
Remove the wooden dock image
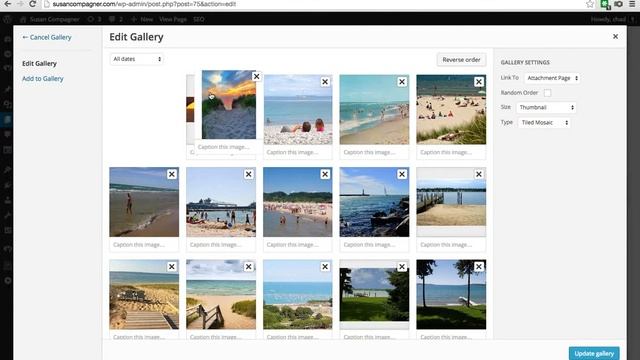(479, 174)
